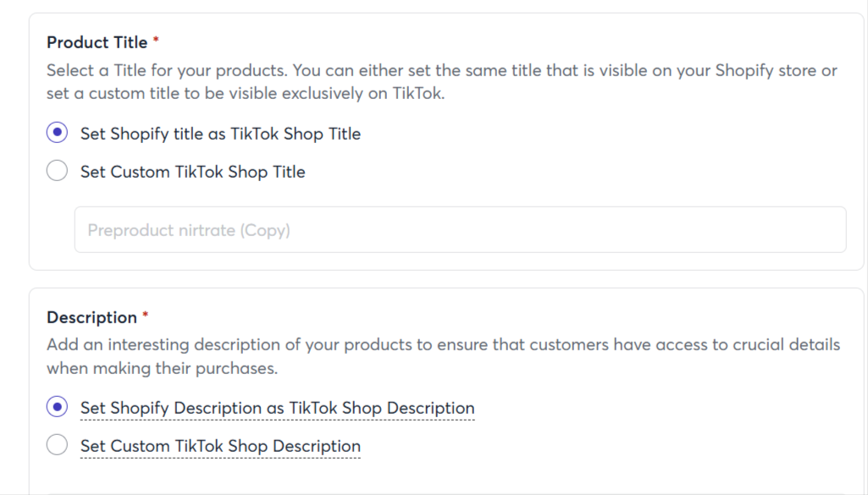868x495 pixels.
Task: Enable the Set Custom TikTok Shop Description radio option
Action: [x=57, y=445]
